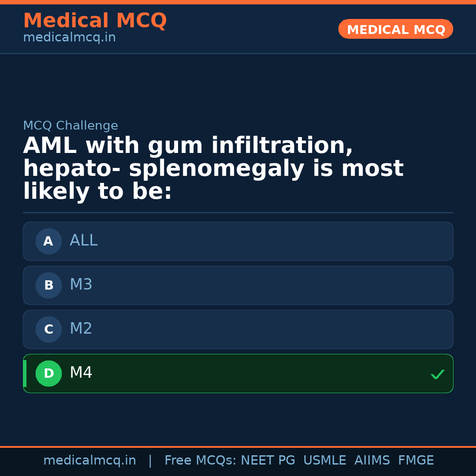476x476 pixels.
Task: Click the Free MCQs footer label
Action: click(x=200, y=461)
